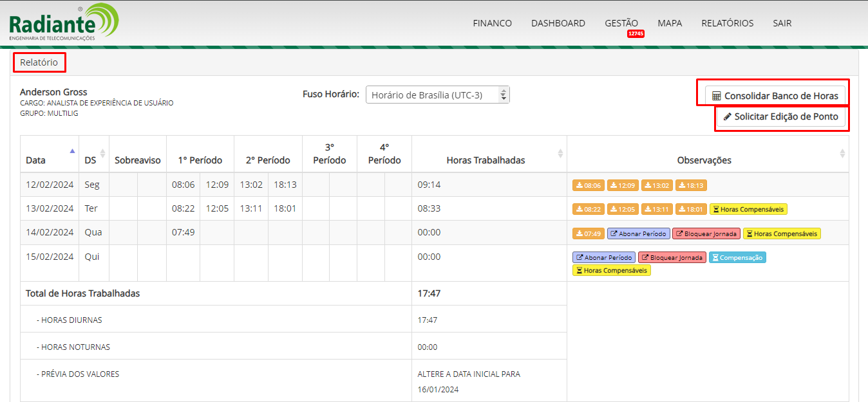
Task: Open the GESTÃO menu
Action: pos(621,23)
